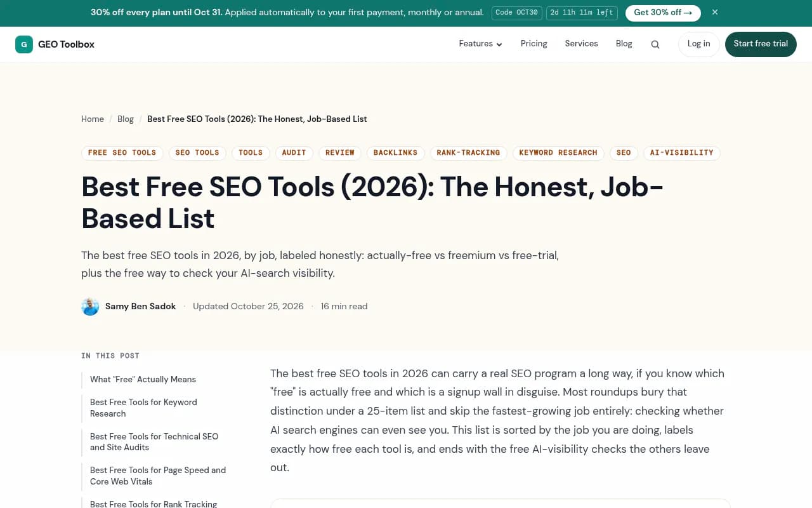812x508 pixels.
Task: Go to Home in the breadcrumb
Action: click(x=93, y=119)
